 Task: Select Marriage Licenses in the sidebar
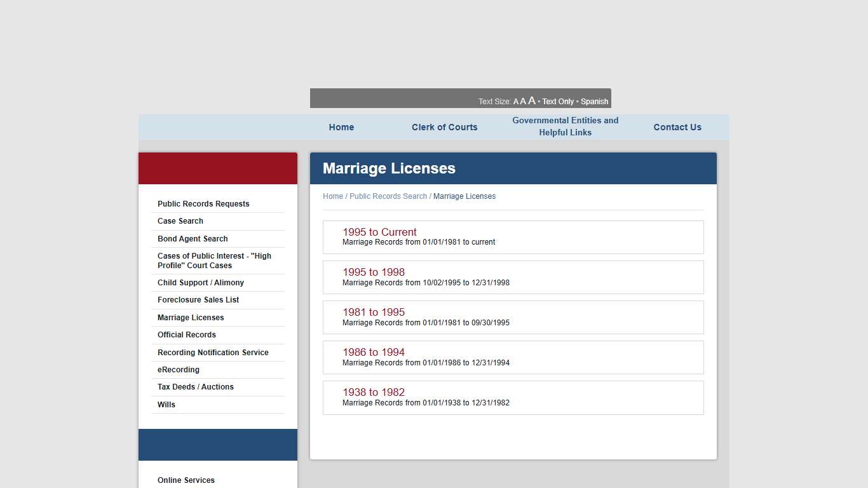click(x=191, y=317)
